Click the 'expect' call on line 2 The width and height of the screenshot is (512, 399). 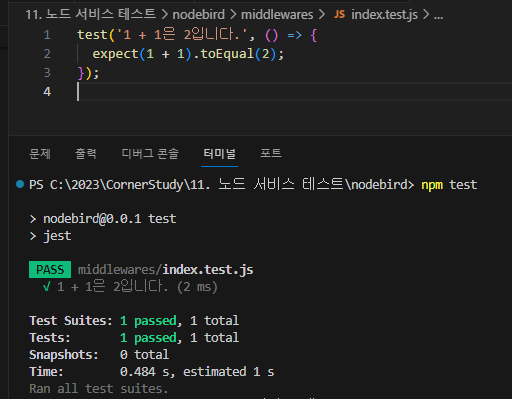[x=115, y=54]
